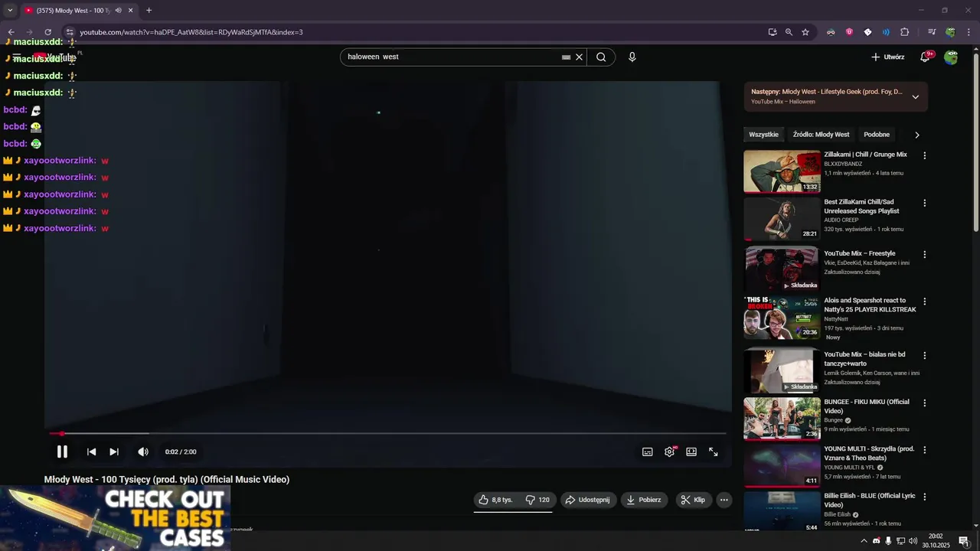Open the blue sound waves extension
The height and width of the screenshot is (551, 980).
click(886, 32)
